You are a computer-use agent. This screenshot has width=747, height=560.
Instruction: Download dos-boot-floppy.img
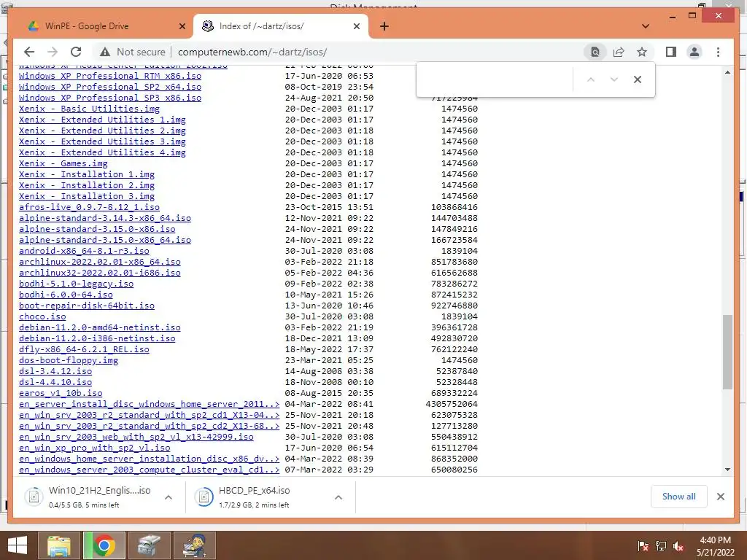pos(69,360)
